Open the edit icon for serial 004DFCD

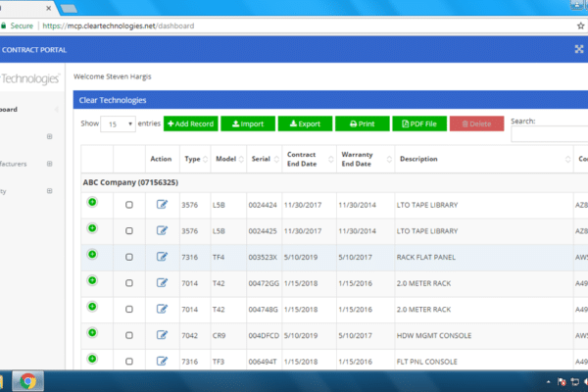pyautogui.click(x=162, y=334)
